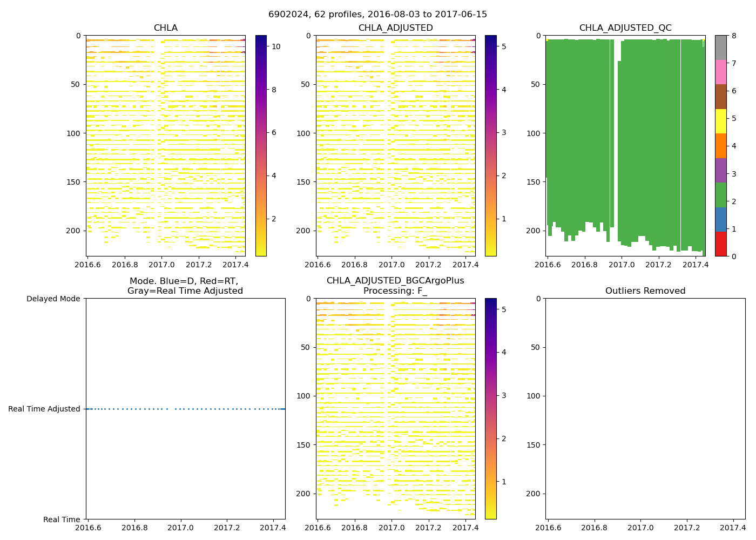
Task: Choose the gray top segment of QC colorbar
Action: pyautogui.click(x=720, y=48)
